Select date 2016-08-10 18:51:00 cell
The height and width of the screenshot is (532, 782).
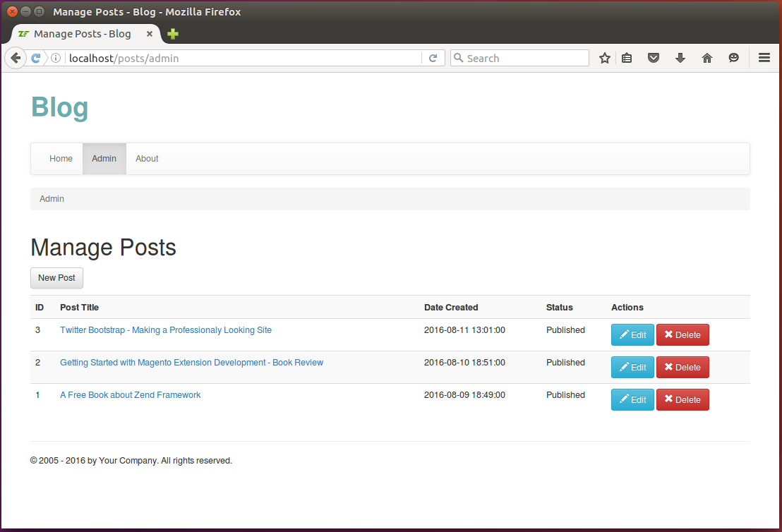click(464, 363)
